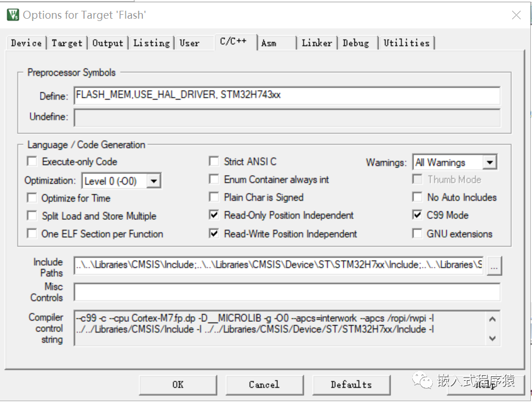Uncheck Read-Only Position Independent
Viewport: 532px width, 404px height.
pos(214,215)
